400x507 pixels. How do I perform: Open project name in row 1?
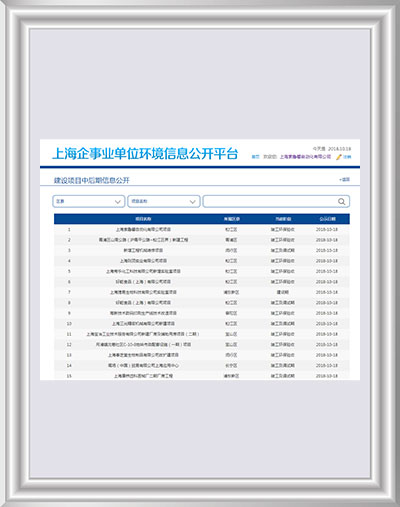coord(143,229)
